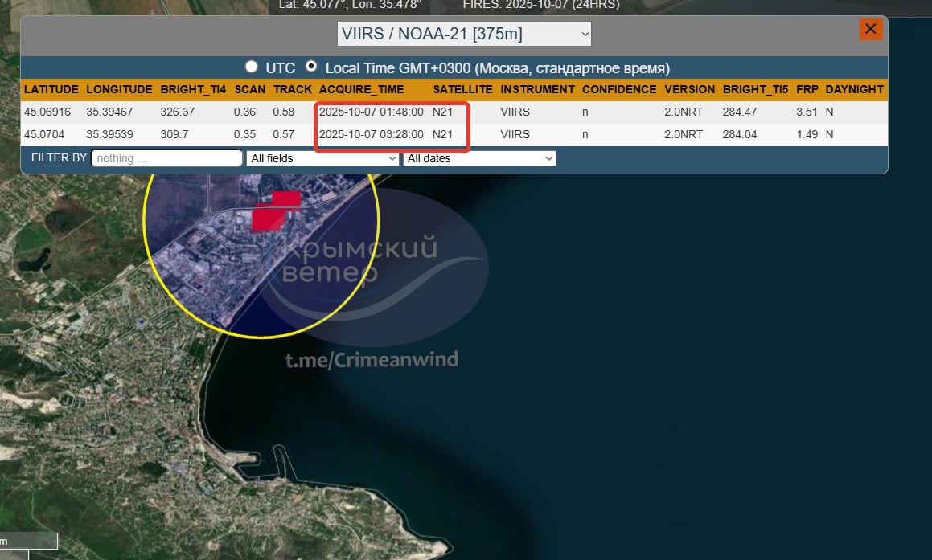
Task: Click the BRIGHT_TI5 column header
Action: tap(755, 89)
